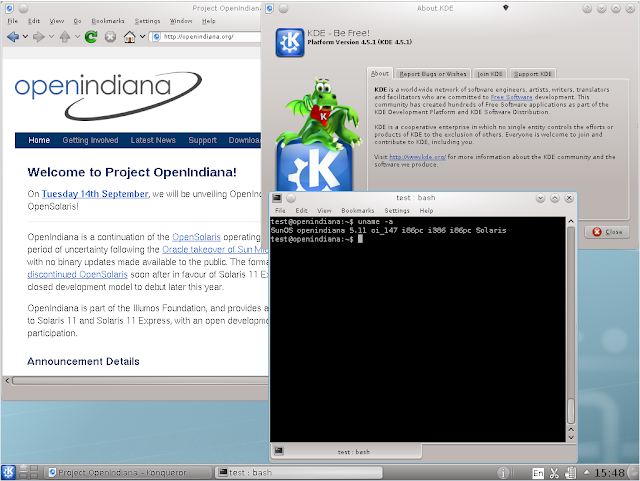Viewport: 640px width, 481px height.
Task: Click the terminal scrollbar bottom down arrow
Action: click(571, 437)
